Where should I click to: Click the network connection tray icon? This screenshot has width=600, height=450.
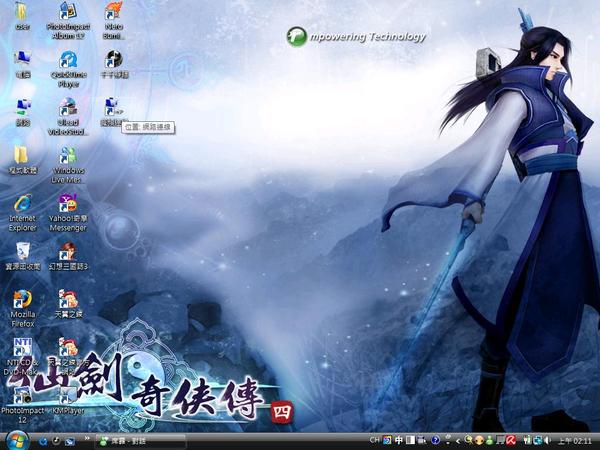(x=537, y=441)
